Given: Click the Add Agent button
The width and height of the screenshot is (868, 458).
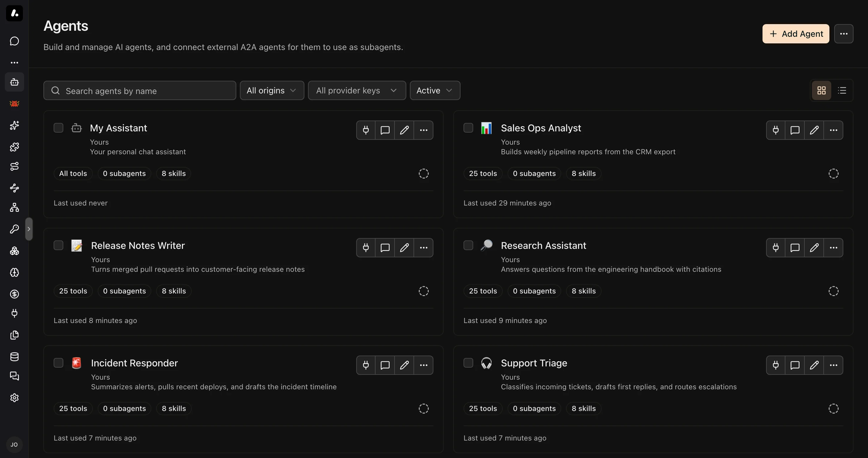Looking at the screenshot, I should coord(796,34).
